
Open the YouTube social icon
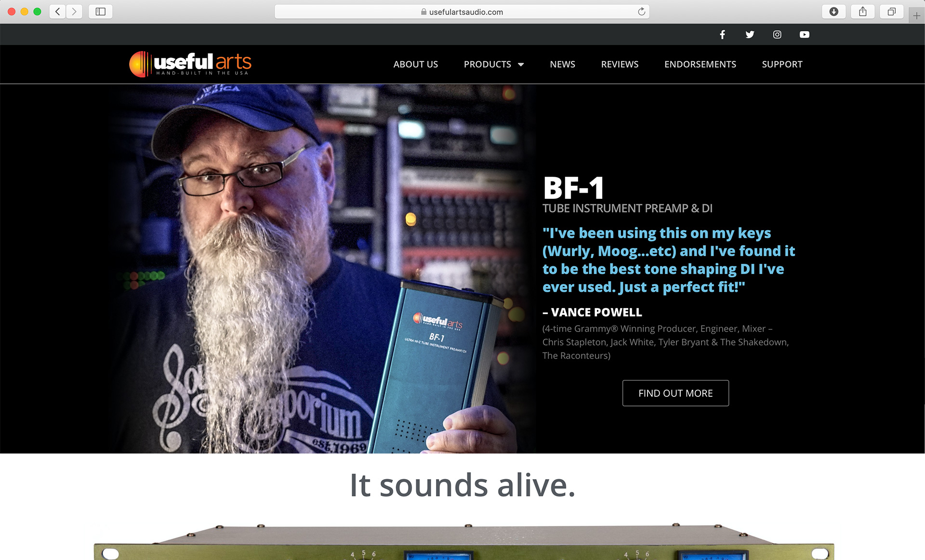[805, 35]
